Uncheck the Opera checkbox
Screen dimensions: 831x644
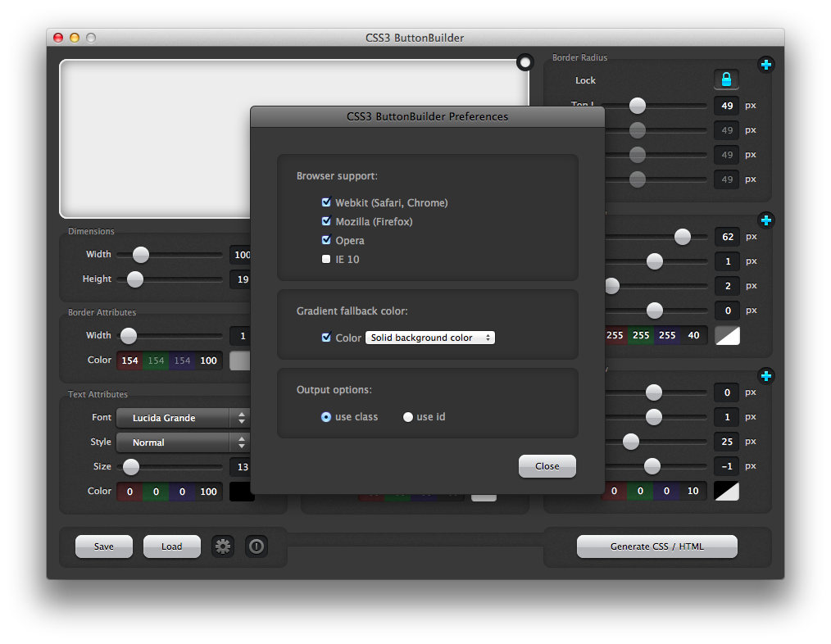pyautogui.click(x=326, y=239)
